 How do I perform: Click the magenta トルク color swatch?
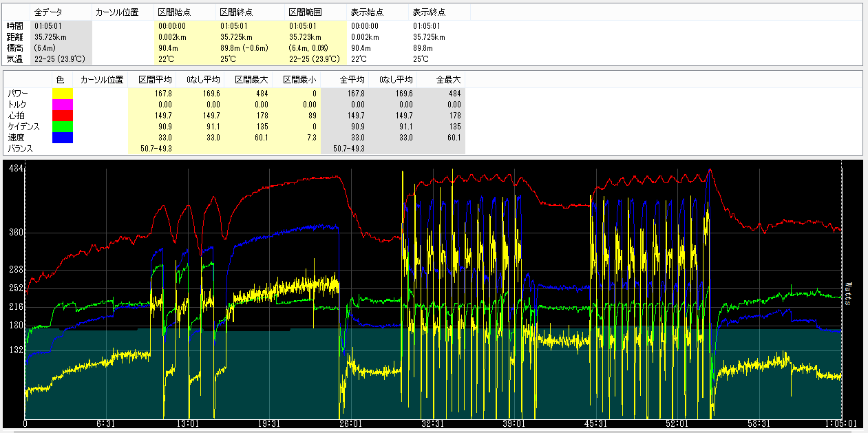click(63, 104)
